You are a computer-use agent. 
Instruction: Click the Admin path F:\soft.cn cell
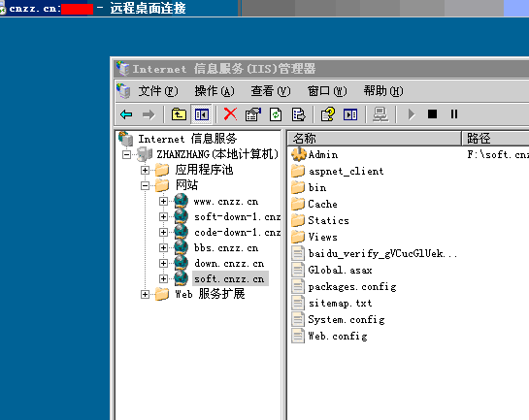point(498,154)
